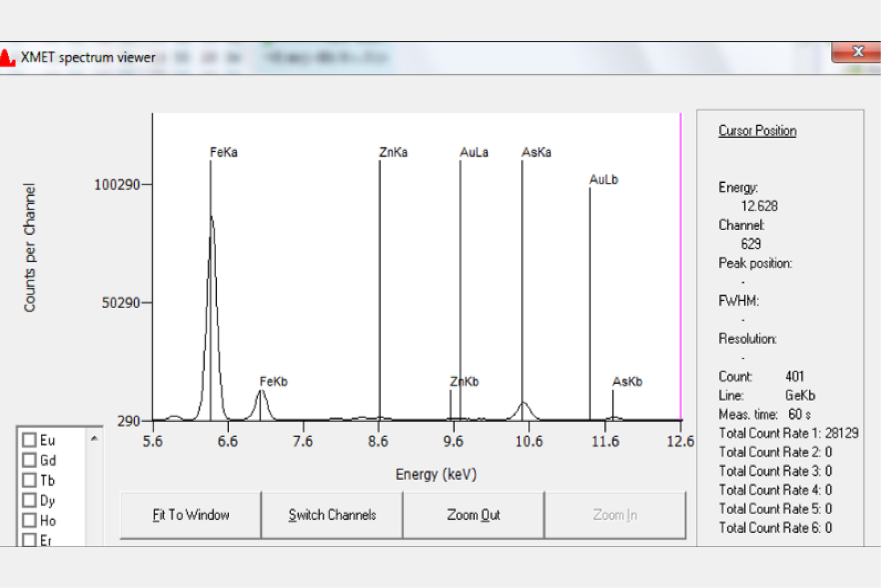Click the AsKa peak label

click(536, 152)
